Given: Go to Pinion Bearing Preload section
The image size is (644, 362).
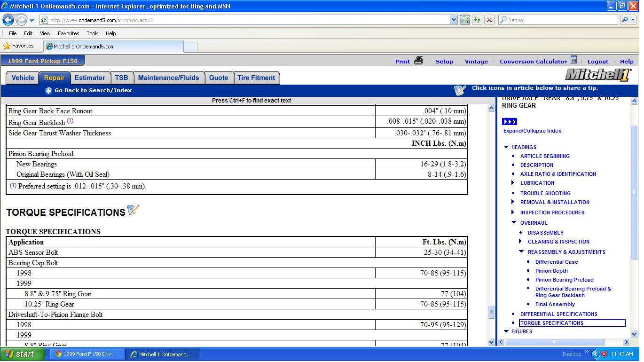Looking at the screenshot, I should coord(564,280).
